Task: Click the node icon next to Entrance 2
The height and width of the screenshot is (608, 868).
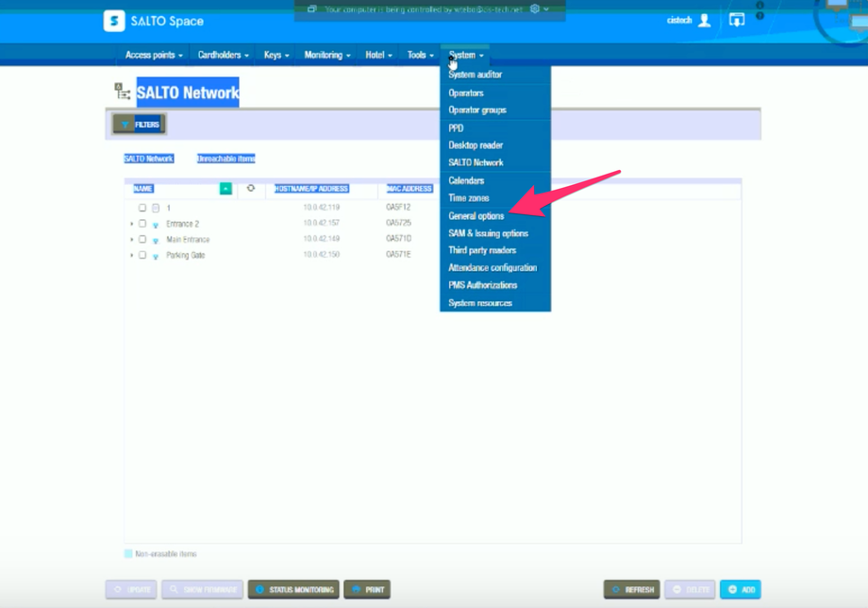Action: [156, 225]
